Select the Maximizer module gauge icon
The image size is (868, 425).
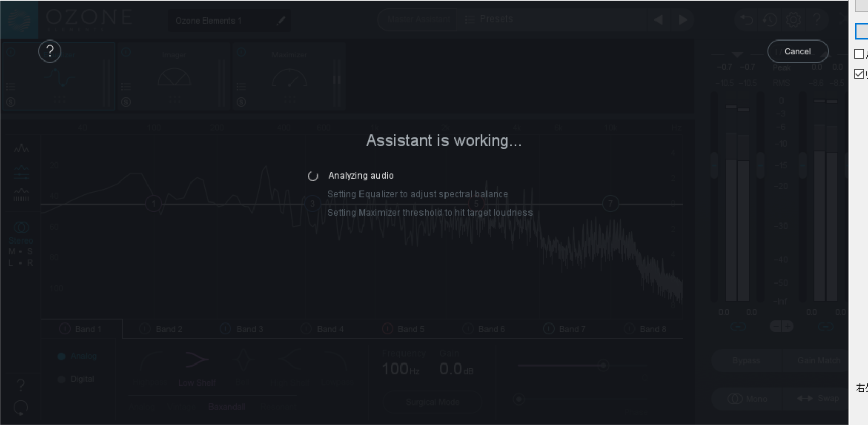(289, 77)
